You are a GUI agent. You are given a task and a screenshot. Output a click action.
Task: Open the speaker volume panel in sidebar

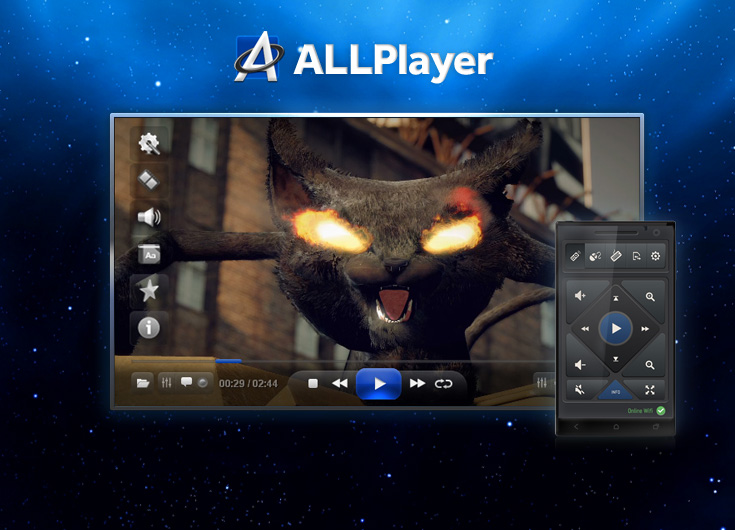(149, 217)
